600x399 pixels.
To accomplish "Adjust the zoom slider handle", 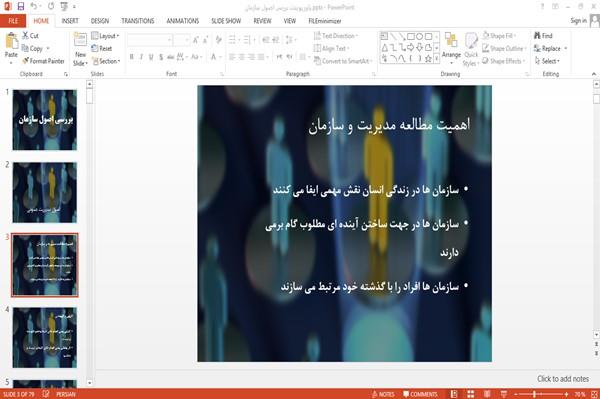I will coord(534,394).
